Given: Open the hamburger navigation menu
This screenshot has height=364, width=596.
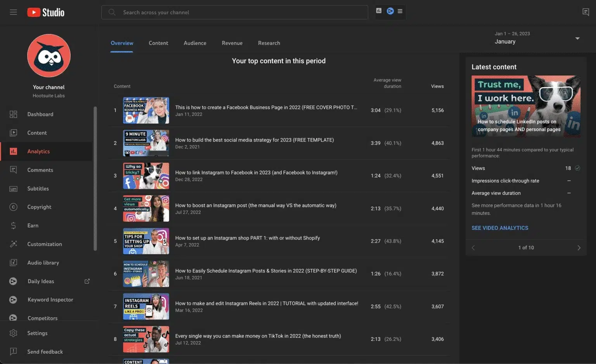Looking at the screenshot, I should (x=13, y=12).
